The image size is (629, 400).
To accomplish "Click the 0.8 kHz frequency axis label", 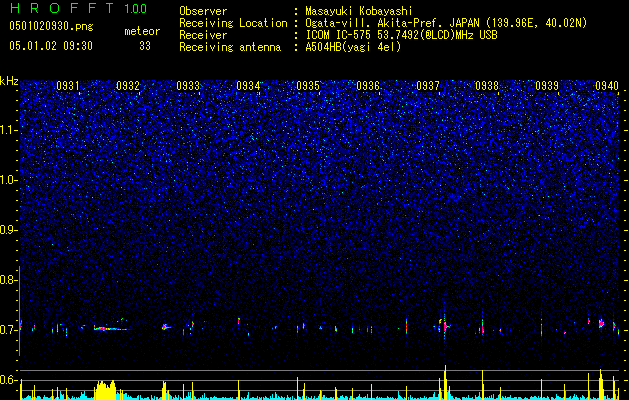I will coord(8,280).
